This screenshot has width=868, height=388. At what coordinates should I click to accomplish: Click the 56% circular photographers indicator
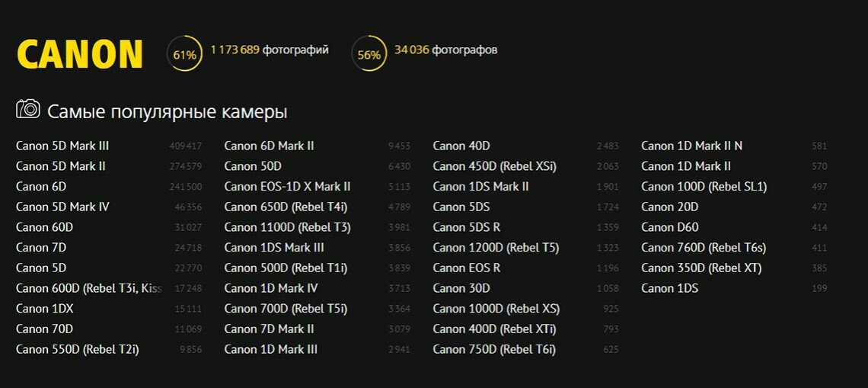coord(369,55)
